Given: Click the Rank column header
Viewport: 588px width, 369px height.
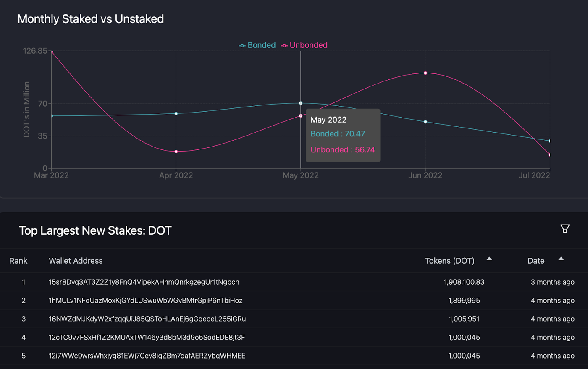Looking at the screenshot, I should 18,261.
